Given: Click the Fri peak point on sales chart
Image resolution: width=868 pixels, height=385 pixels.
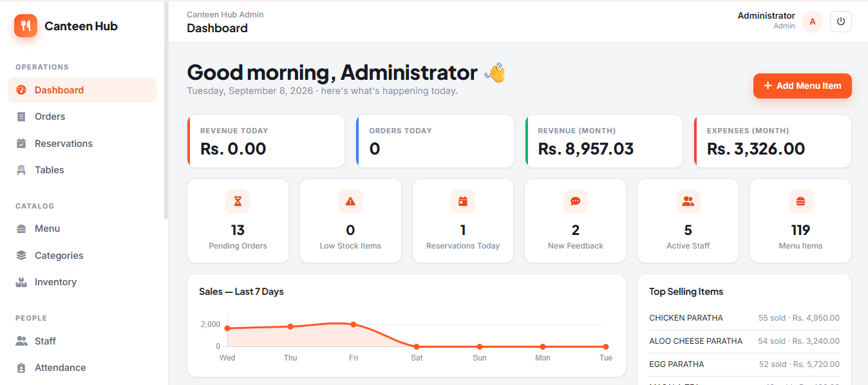Looking at the screenshot, I should pos(354,324).
